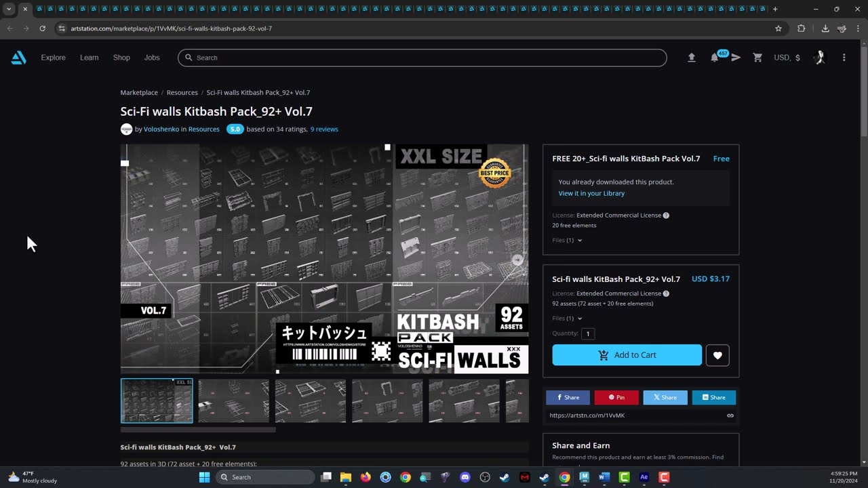Open the tab search dropdown
This screenshot has width=868, height=488.
coord(9,9)
